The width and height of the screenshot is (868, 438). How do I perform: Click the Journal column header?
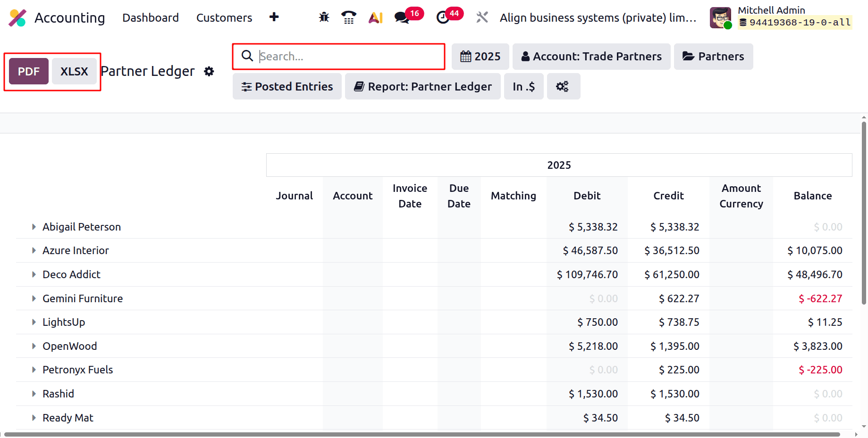click(x=295, y=196)
